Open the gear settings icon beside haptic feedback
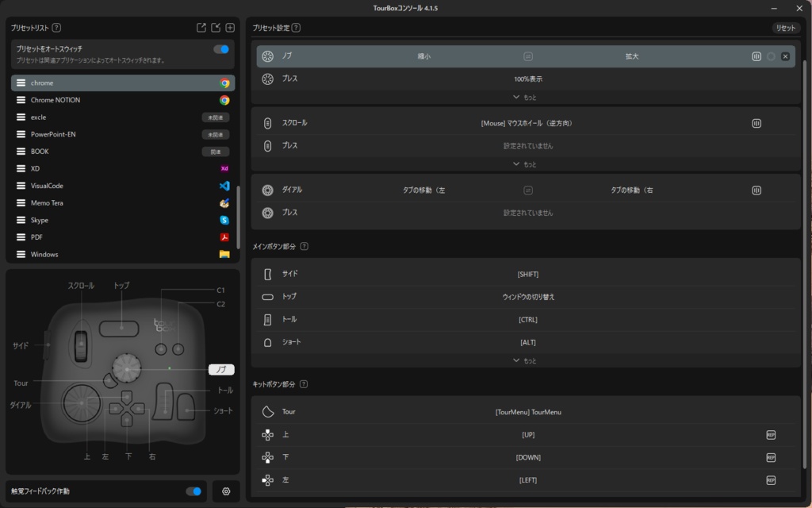 (x=226, y=491)
